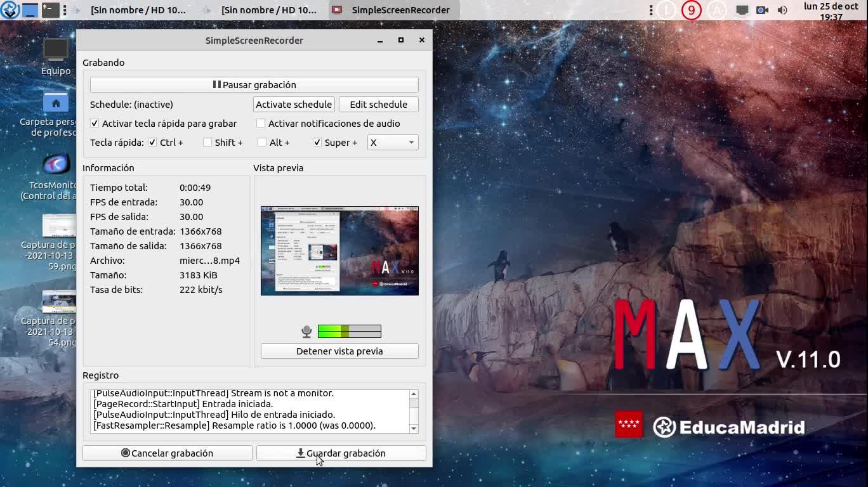This screenshot has height=487, width=868.
Task: Click the panel handle dots after the terminal
Action: (65, 10)
